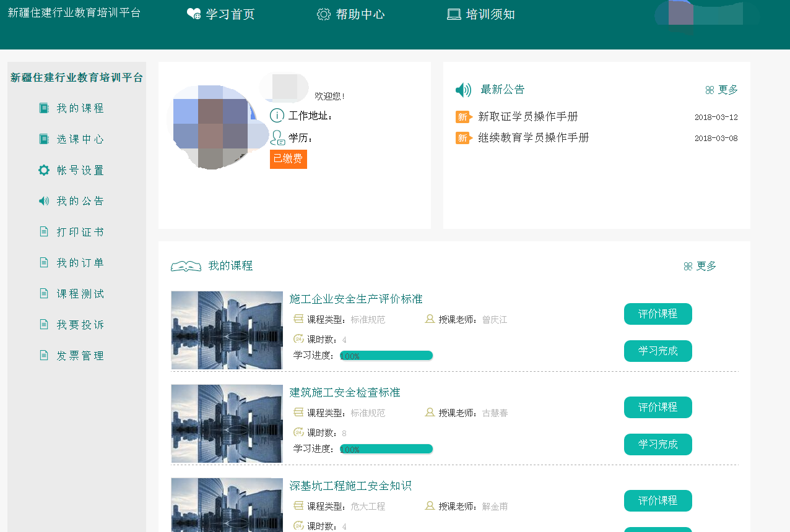The height and width of the screenshot is (532, 790).
Task: Open the 继续教育学员操作手册 announcement
Action: point(533,138)
